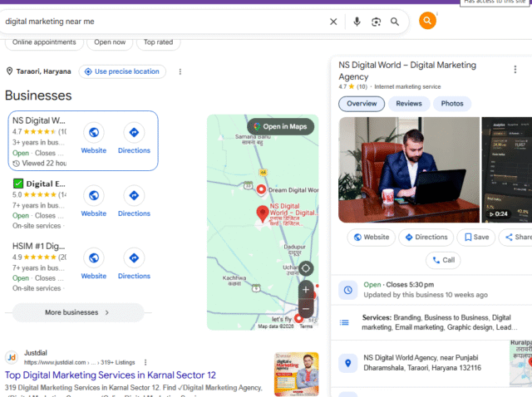Image resolution: width=532 pixels, height=397 pixels.
Task: Open Justdial result three-dot options
Action: [x=145, y=362]
